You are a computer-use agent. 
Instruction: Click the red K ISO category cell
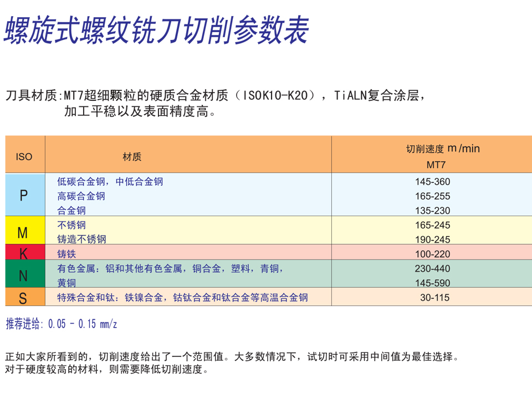tap(24, 253)
